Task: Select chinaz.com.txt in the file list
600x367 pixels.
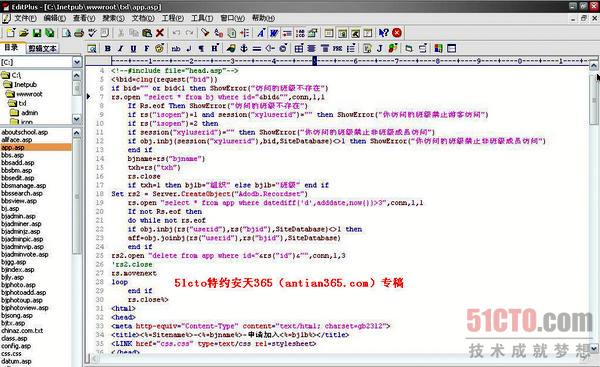Action: (x=22, y=331)
